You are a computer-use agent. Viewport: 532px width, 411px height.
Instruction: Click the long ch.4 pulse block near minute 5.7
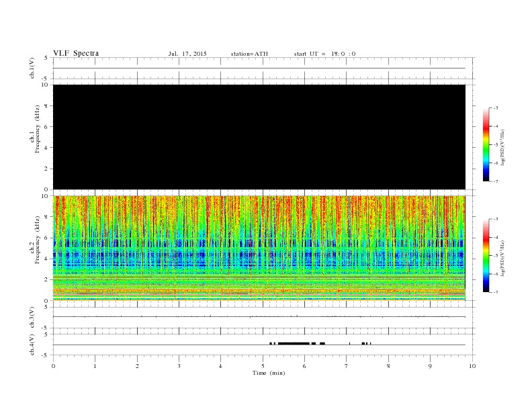point(294,344)
